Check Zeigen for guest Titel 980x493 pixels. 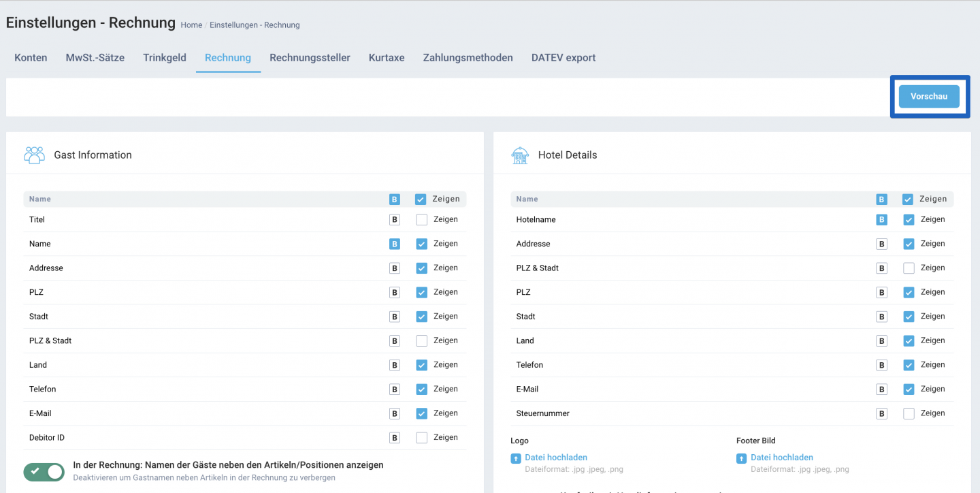[422, 220]
